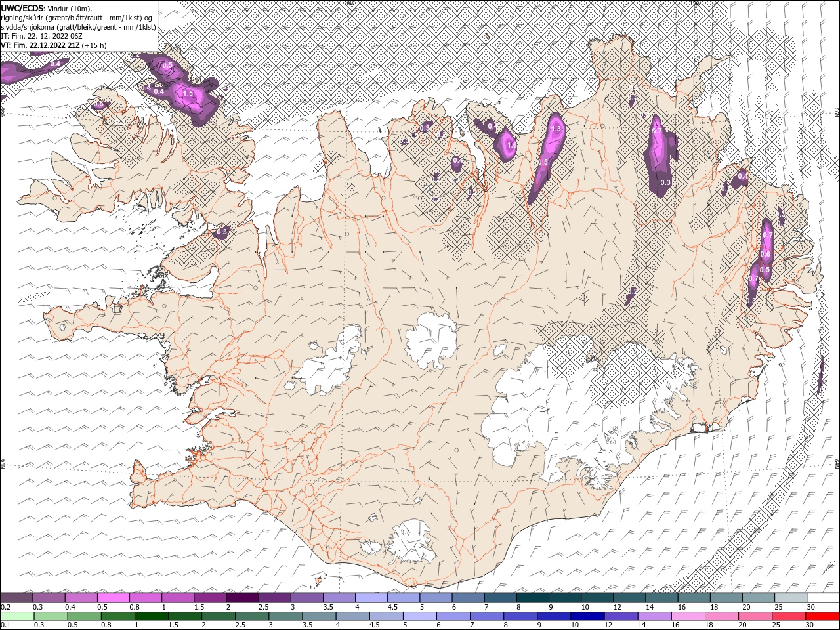Click the pale green rain swatch at 0.1
This screenshot has width=840, height=630.
point(17,616)
